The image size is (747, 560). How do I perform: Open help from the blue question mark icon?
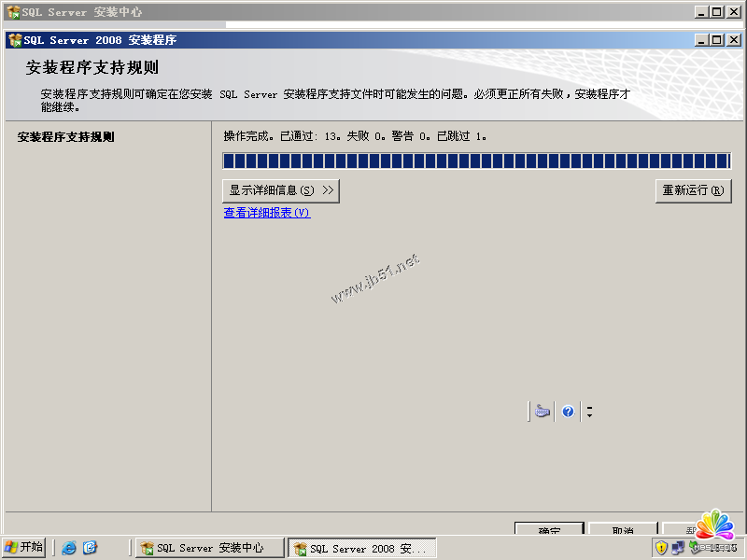(x=568, y=412)
